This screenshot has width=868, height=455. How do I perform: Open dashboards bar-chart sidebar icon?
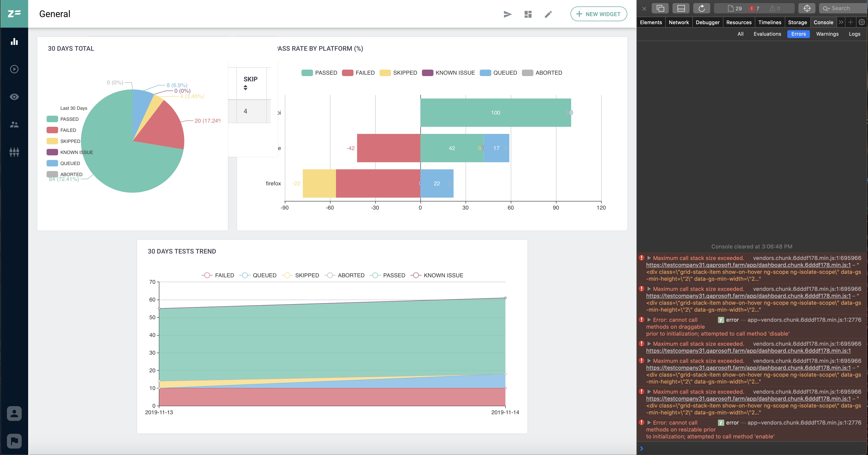[x=14, y=41]
